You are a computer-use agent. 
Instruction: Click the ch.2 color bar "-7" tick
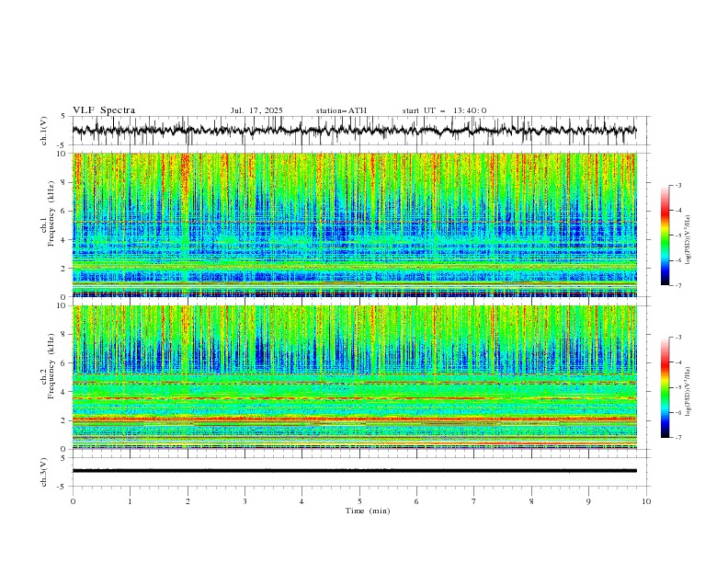(x=677, y=438)
